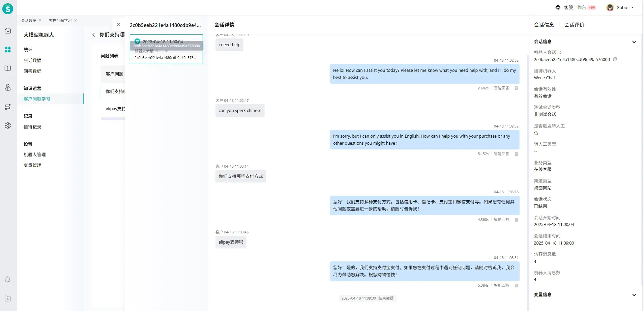Expand the 变量信息 section
644x311 pixels.
(634, 295)
